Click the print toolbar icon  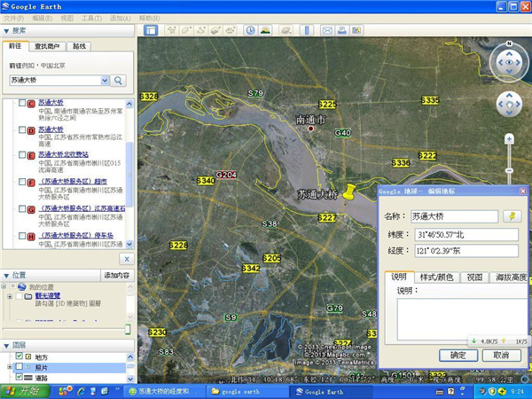click(342, 30)
